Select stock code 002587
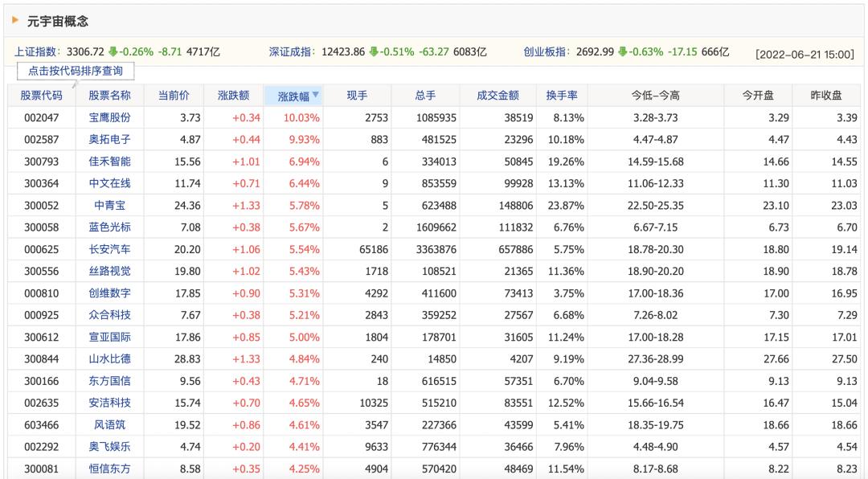868x479 pixels. point(42,140)
